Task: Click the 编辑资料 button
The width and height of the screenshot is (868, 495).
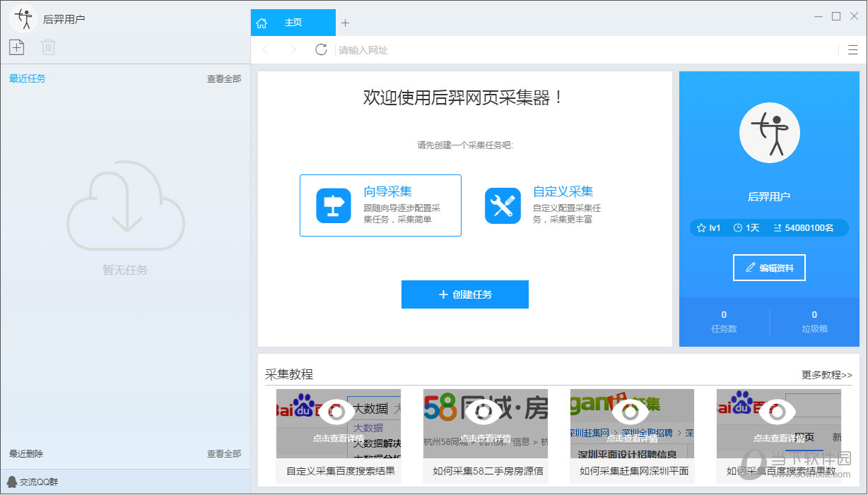Action: pyautogui.click(x=769, y=268)
